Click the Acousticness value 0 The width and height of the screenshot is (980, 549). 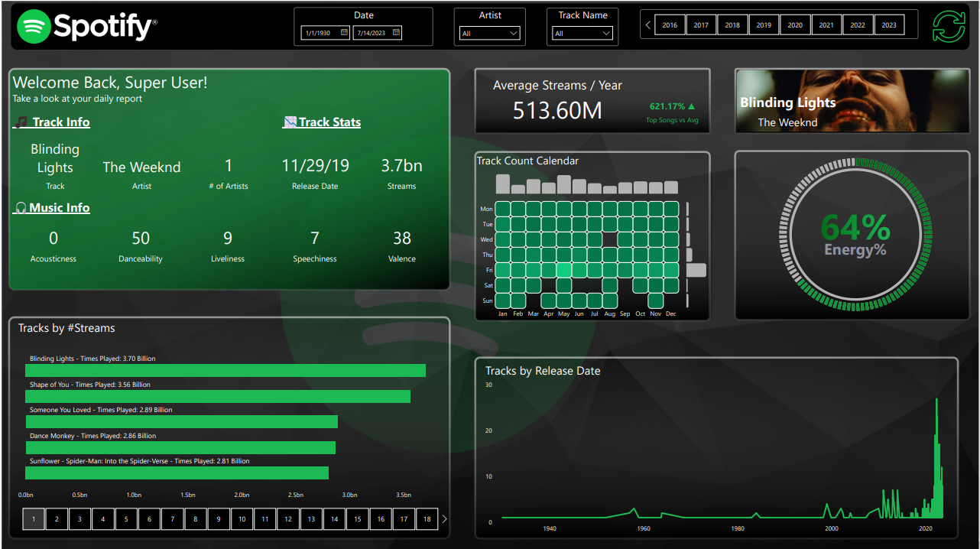54,239
